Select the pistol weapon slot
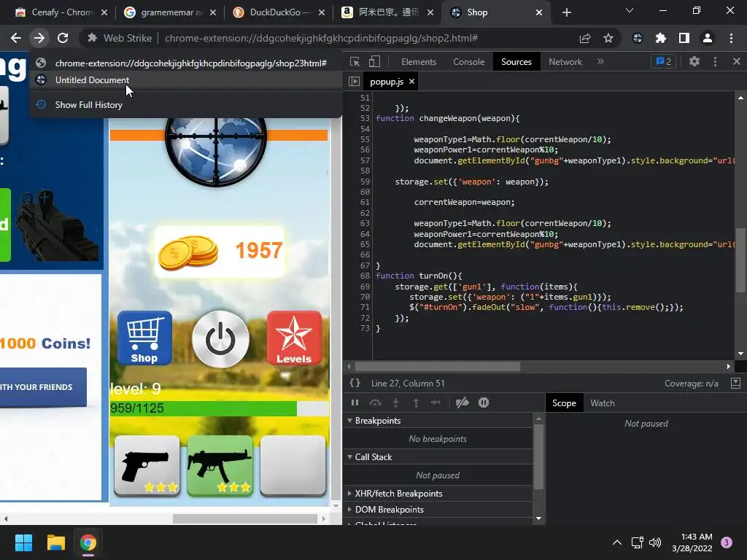 (147, 466)
